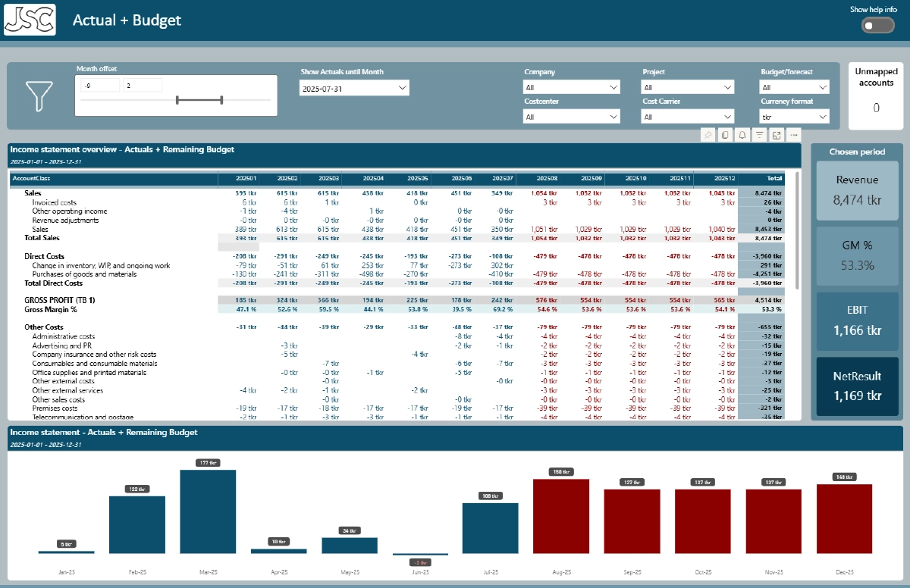
Task: Open alert settings via the bell icon
Action: pyautogui.click(x=742, y=134)
